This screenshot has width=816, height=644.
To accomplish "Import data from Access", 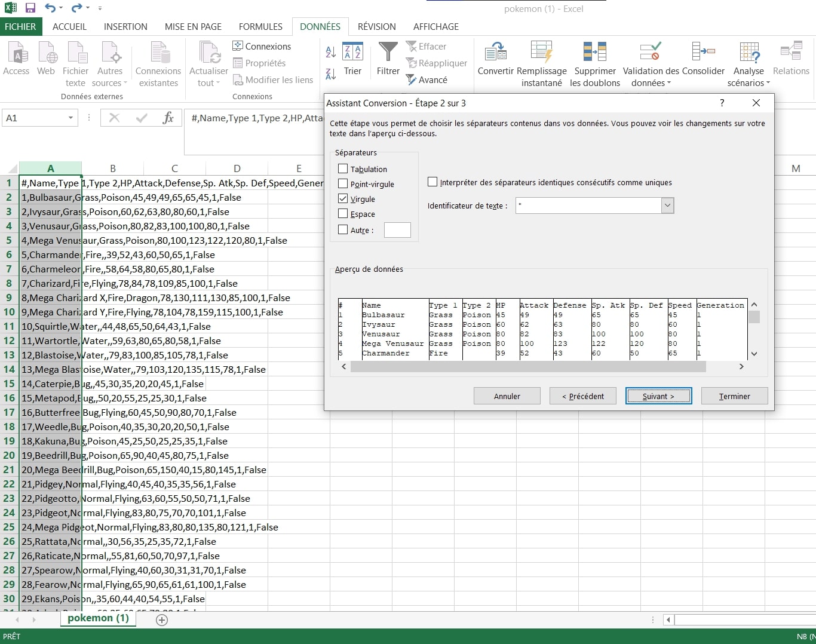I will coord(16,59).
